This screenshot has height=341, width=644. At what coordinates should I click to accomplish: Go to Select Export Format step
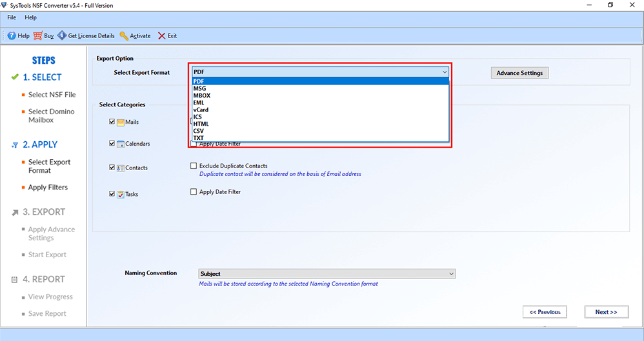(x=49, y=166)
